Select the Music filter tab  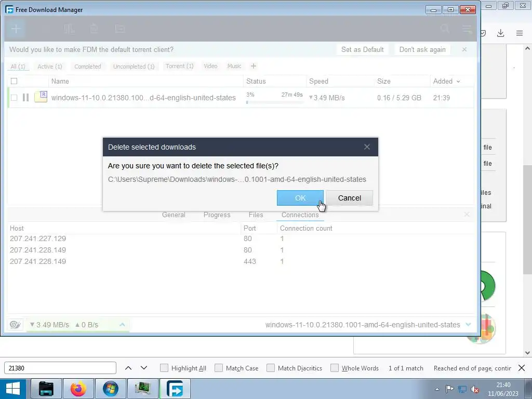click(234, 66)
